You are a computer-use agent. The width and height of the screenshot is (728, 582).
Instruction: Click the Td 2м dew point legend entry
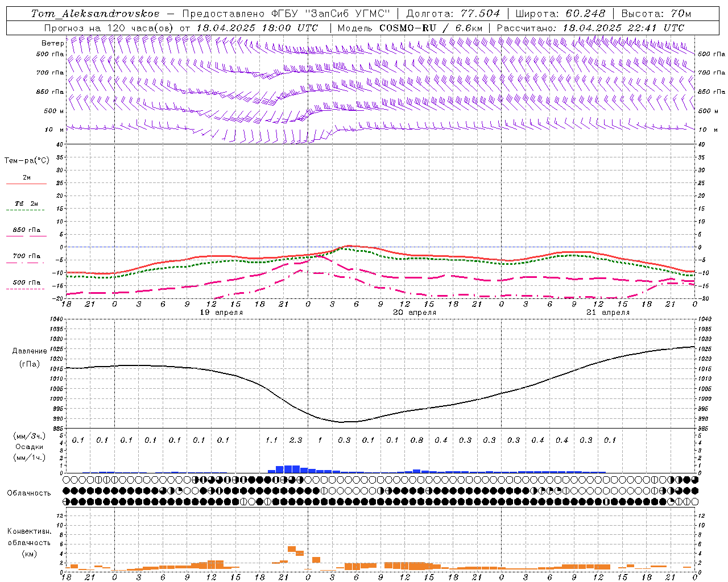pyautogui.click(x=26, y=203)
